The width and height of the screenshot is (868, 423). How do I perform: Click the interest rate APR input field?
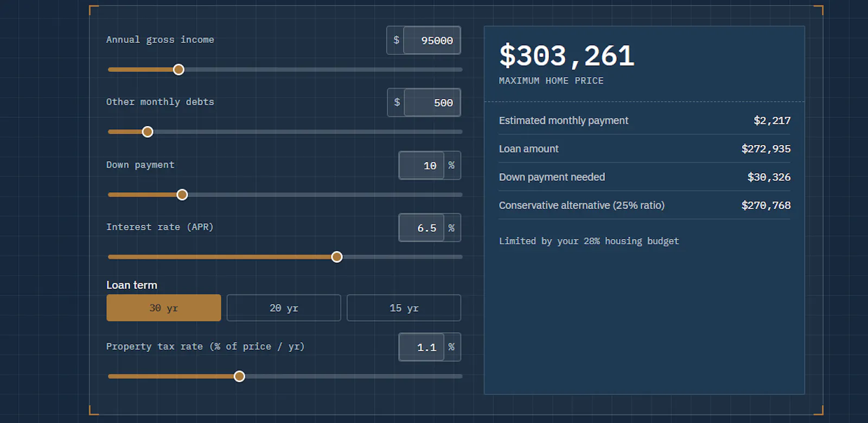pos(422,228)
